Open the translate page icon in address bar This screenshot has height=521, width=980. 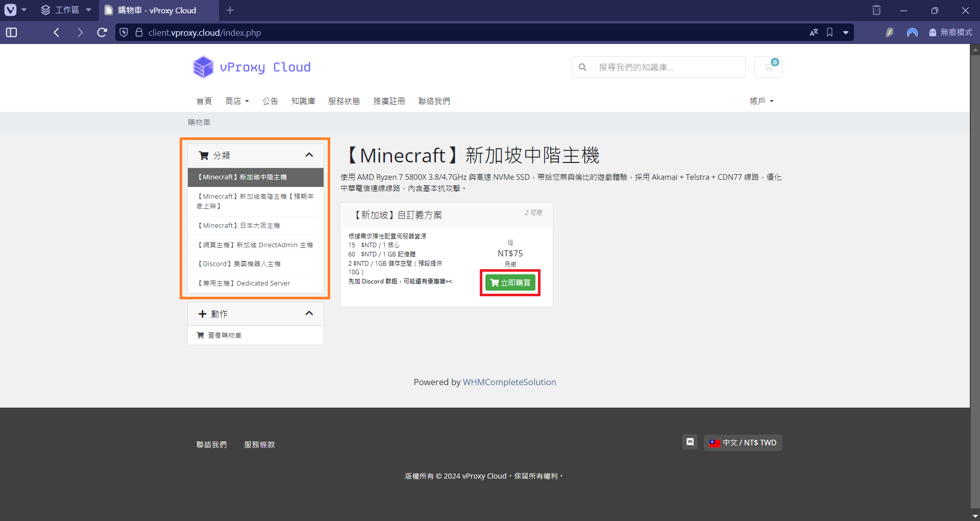point(814,33)
